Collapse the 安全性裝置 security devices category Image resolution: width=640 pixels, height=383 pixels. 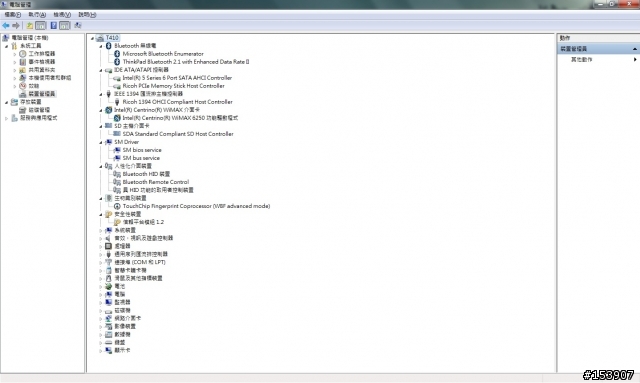[101, 214]
